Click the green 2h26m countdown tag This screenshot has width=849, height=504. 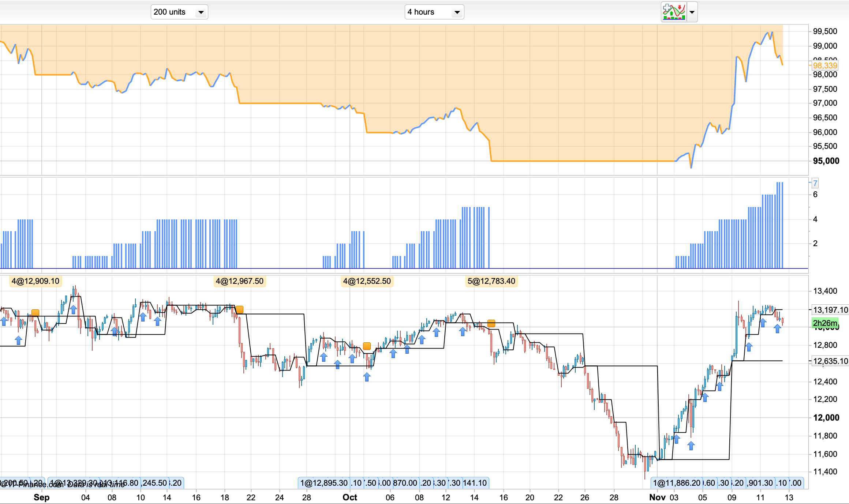(x=825, y=323)
